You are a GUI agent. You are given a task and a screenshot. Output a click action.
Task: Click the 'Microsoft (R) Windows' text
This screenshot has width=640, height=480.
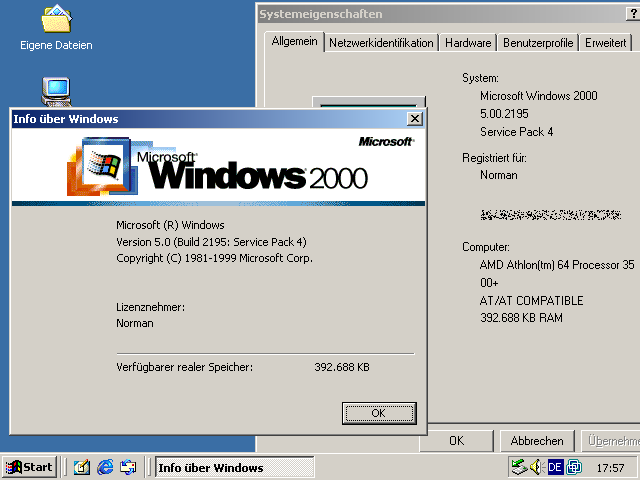click(170, 225)
